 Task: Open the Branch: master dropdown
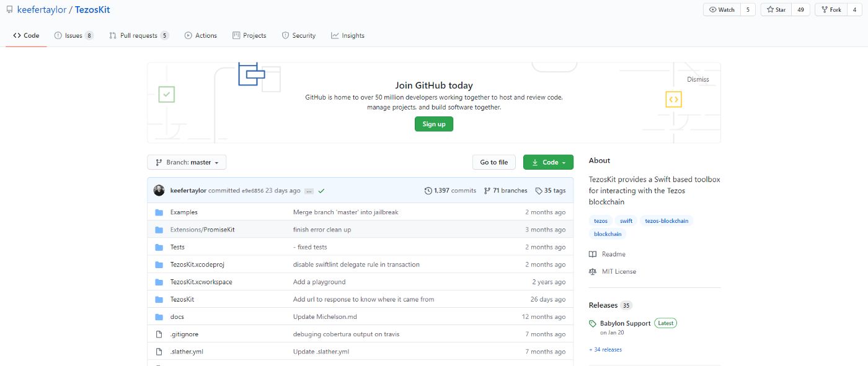(187, 162)
